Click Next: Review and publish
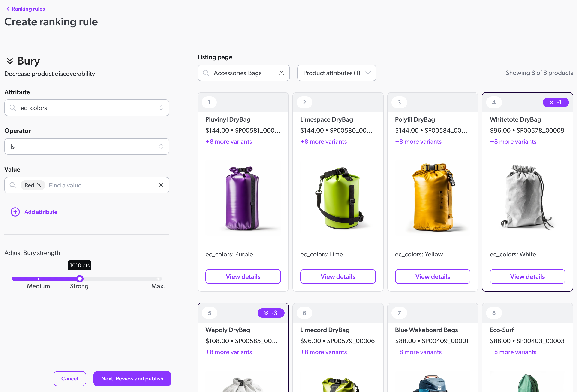577x392 pixels. 132,378
